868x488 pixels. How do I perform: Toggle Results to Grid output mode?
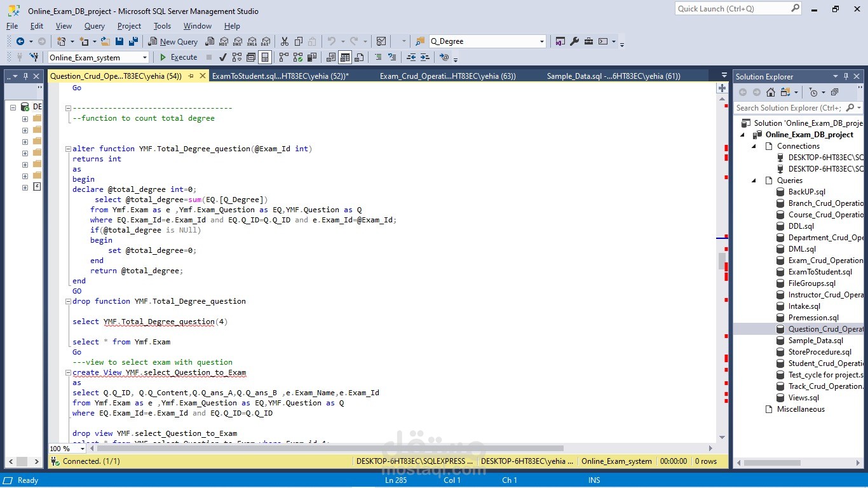click(345, 57)
